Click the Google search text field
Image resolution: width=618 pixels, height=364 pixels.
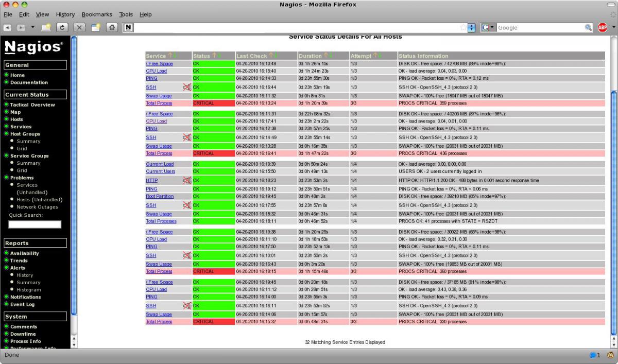(540, 28)
